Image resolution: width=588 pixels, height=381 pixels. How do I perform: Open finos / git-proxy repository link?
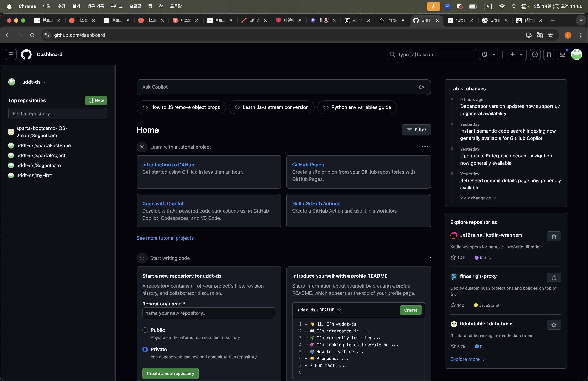tap(478, 276)
